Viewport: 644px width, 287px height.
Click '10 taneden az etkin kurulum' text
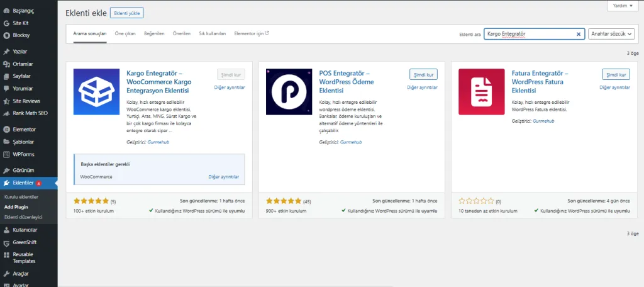(488, 211)
